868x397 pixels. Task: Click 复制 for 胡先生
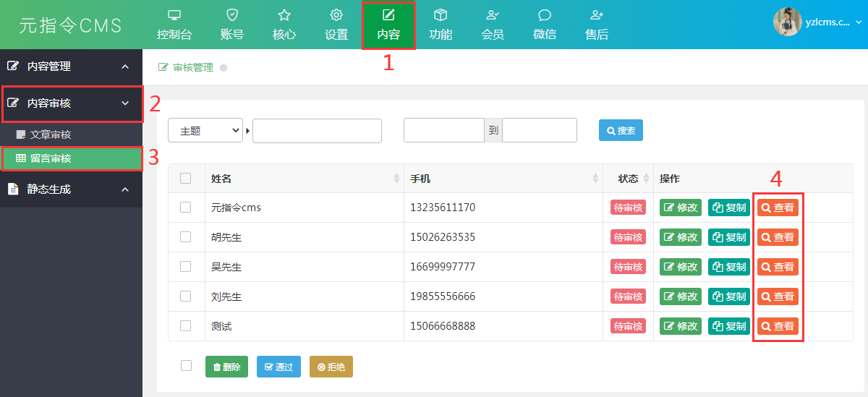[x=729, y=237]
